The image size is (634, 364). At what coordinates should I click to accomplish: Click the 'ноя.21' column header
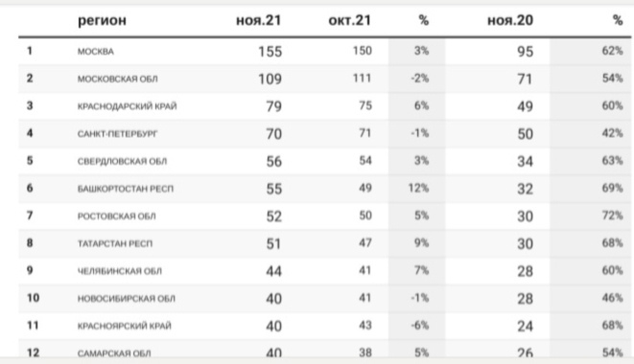point(259,20)
